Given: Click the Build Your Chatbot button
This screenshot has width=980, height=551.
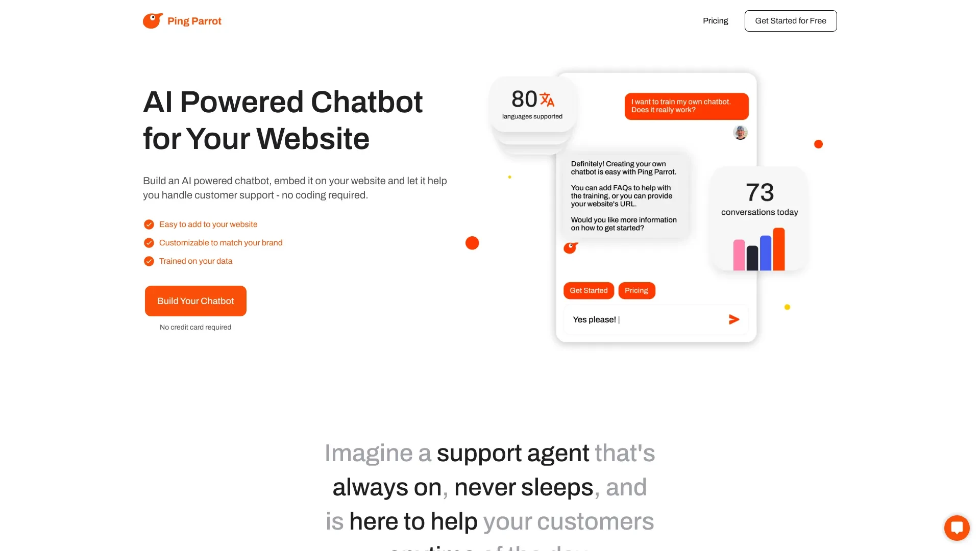Looking at the screenshot, I should coord(195,300).
